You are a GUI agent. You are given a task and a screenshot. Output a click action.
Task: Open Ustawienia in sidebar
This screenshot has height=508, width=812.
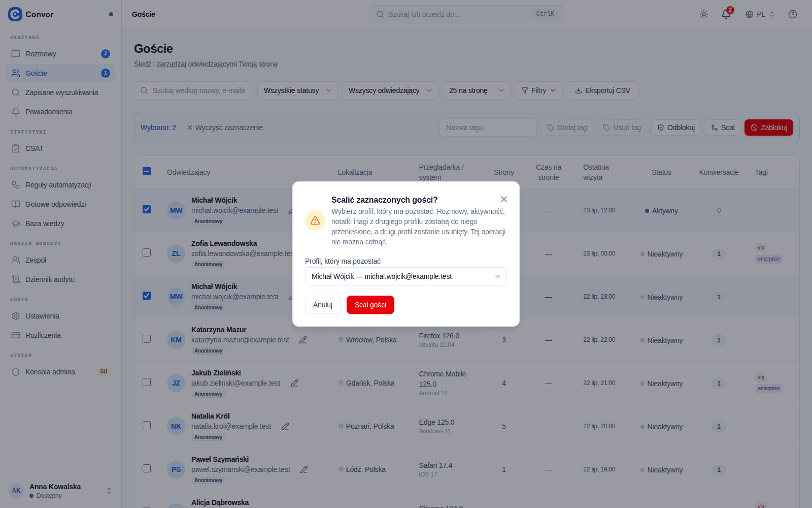click(x=60, y=316)
